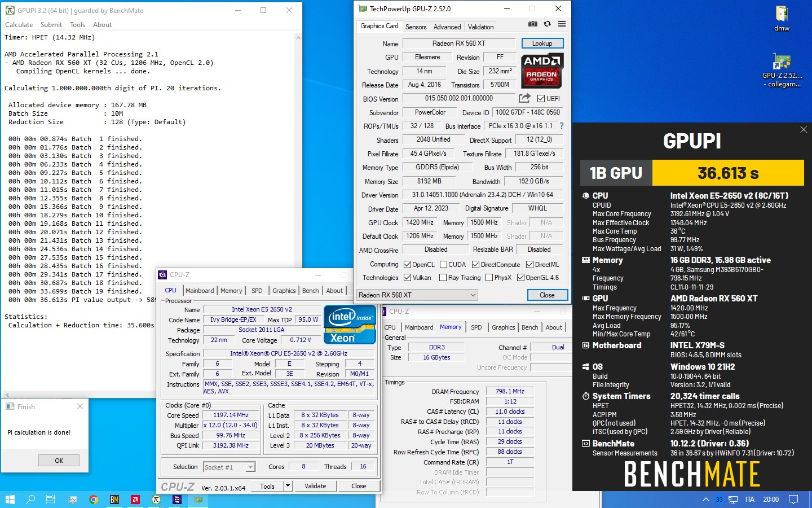
Task: Open the Radeon RX 560 XT GPU dropdown
Action: [x=417, y=295]
